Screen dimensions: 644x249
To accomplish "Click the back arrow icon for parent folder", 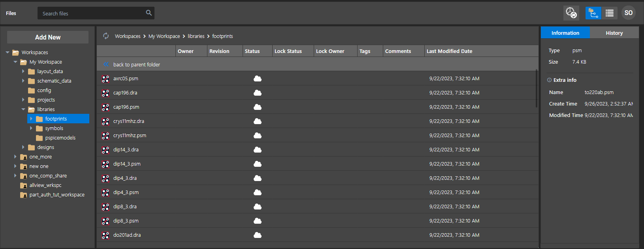I will [x=106, y=64].
